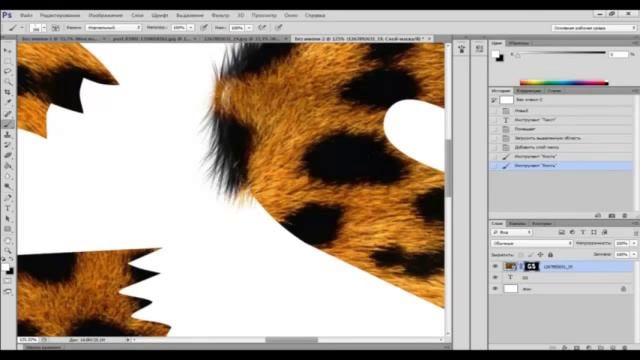Open layer blend mode dropdown

[x=532, y=243]
